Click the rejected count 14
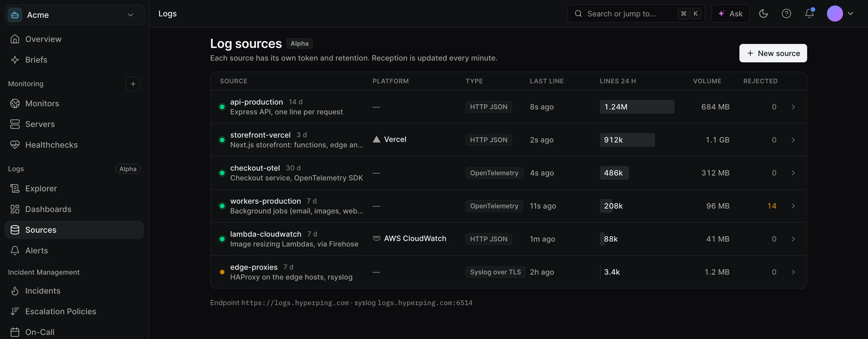The height and width of the screenshot is (339, 868). (x=772, y=206)
